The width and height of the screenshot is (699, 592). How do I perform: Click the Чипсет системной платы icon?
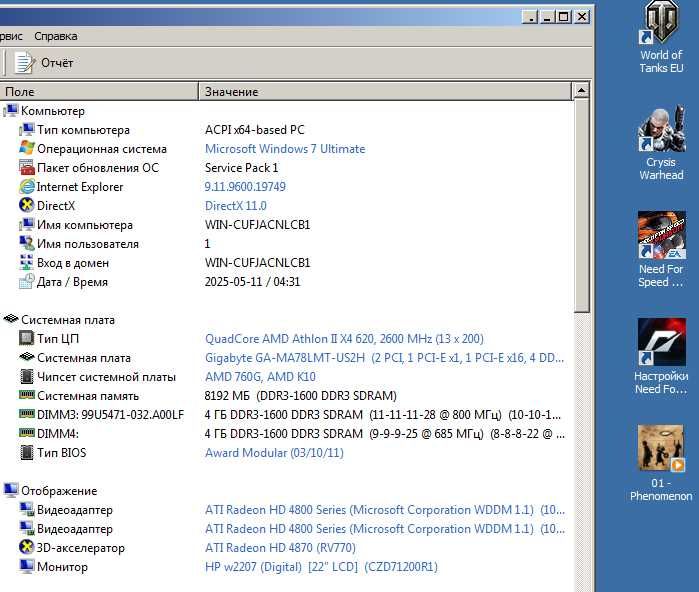pos(27,377)
